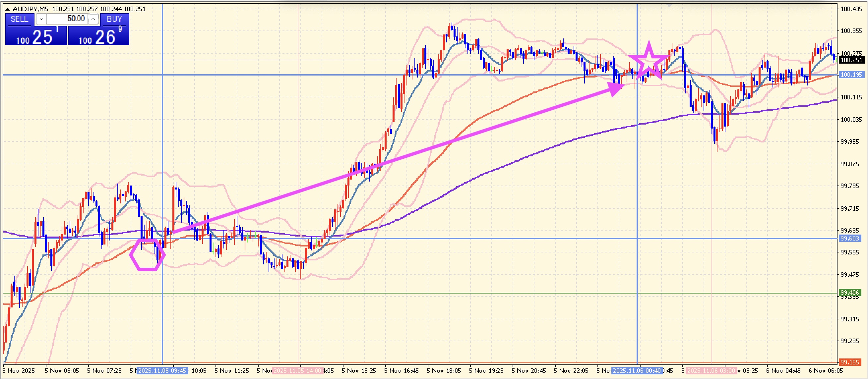Click the 99.603 horizontal line price label

click(x=851, y=238)
